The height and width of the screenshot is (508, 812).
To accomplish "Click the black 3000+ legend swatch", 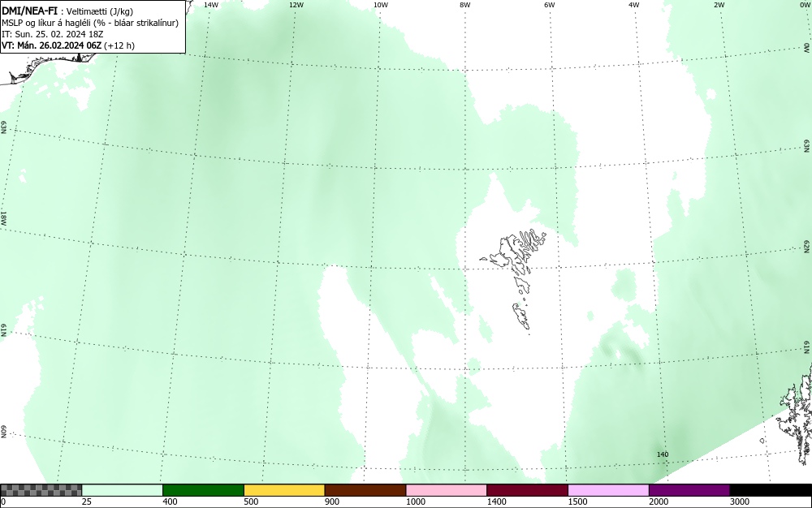I will point(771,490).
